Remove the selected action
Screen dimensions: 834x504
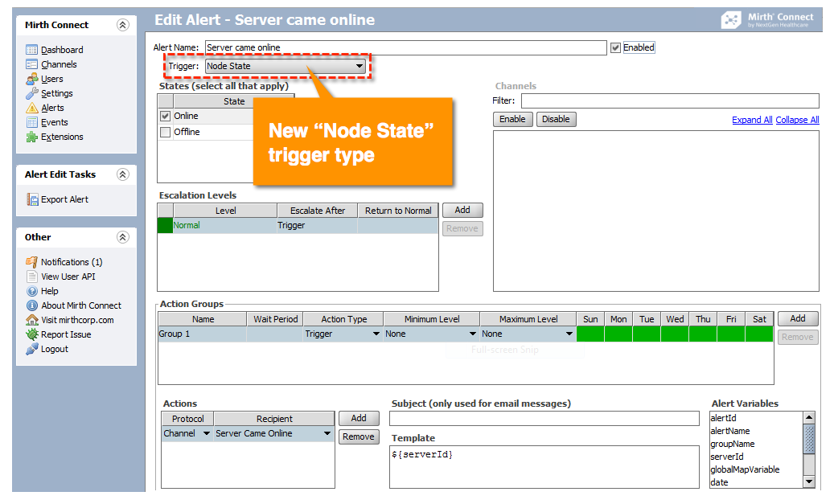coord(359,437)
